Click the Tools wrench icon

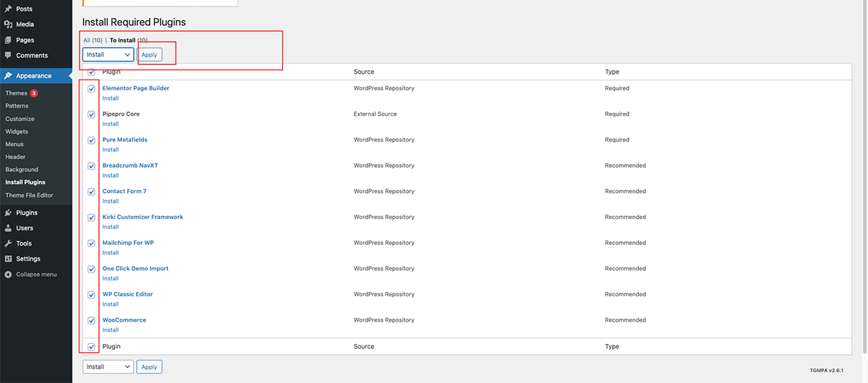coord(8,244)
